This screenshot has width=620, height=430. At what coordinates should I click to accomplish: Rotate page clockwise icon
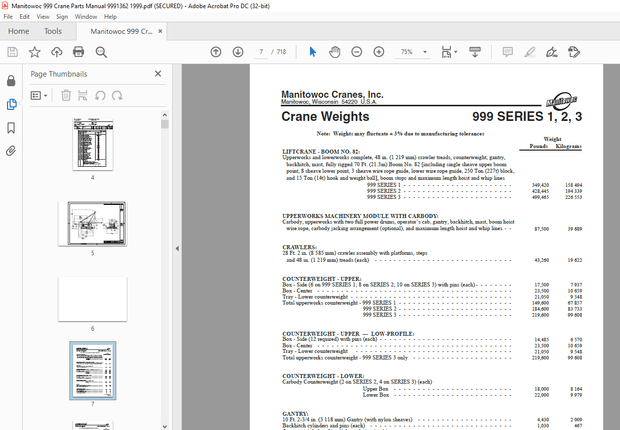coord(117,95)
